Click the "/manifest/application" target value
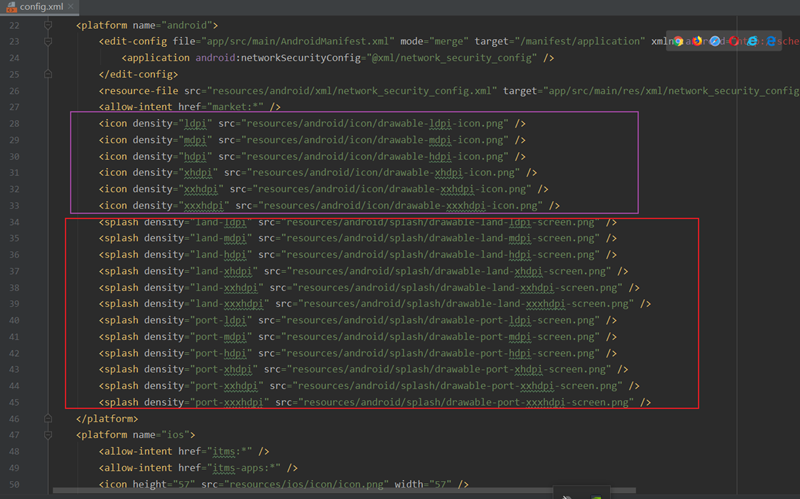Image resolution: width=800 pixels, height=499 pixels. [580, 41]
